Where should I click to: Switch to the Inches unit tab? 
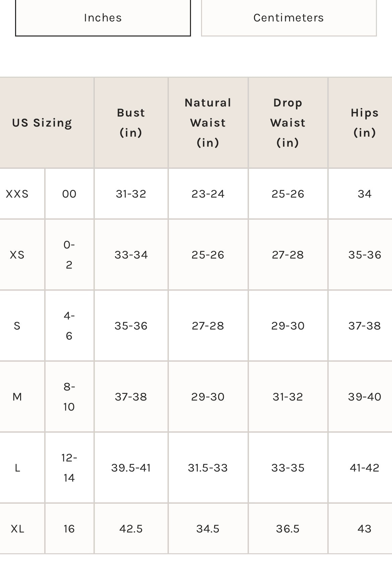(x=103, y=17)
